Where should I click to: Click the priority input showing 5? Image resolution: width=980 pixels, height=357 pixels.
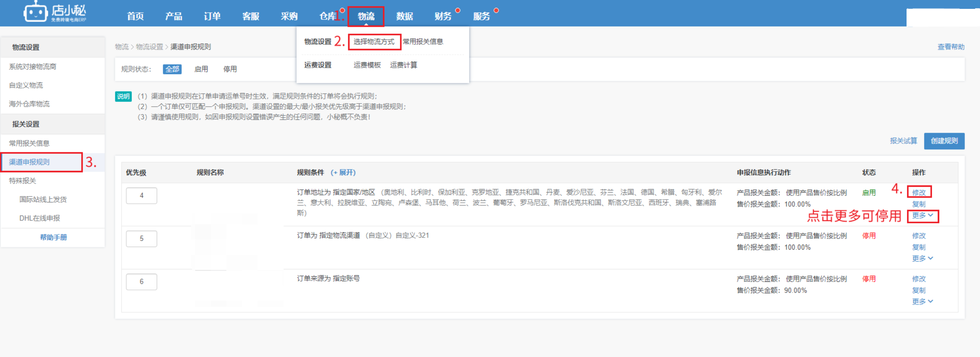[142, 239]
